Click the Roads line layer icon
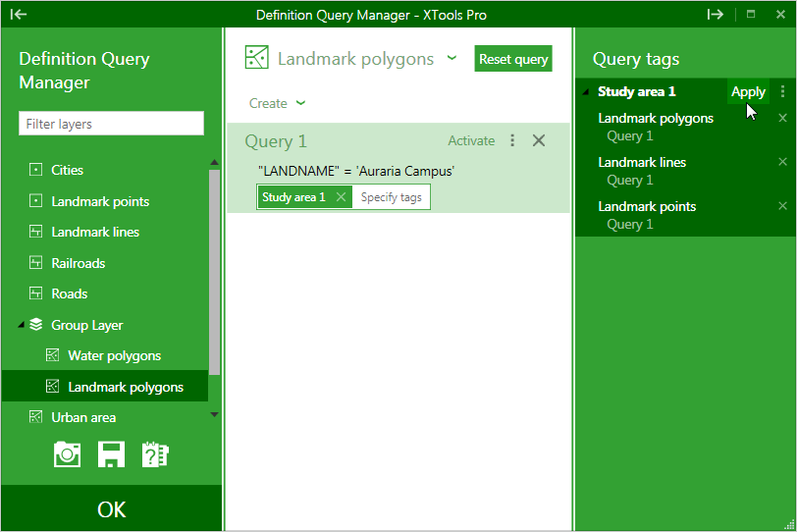This screenshot has height=532, width=797. click(35, 293)
